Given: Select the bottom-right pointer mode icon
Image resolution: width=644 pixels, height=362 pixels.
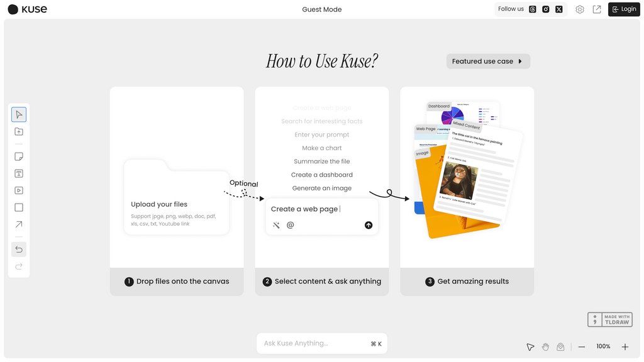Looking at the screenshot, I should 530,347.
